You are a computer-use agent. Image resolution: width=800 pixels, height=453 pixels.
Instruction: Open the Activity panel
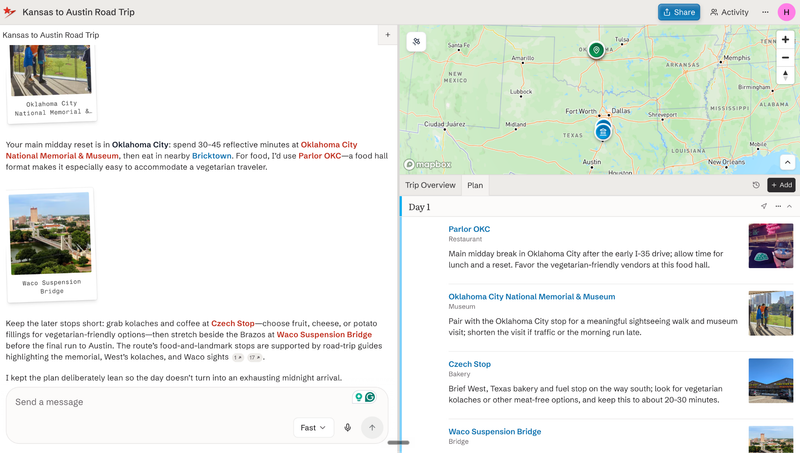(x=729, y=12)
